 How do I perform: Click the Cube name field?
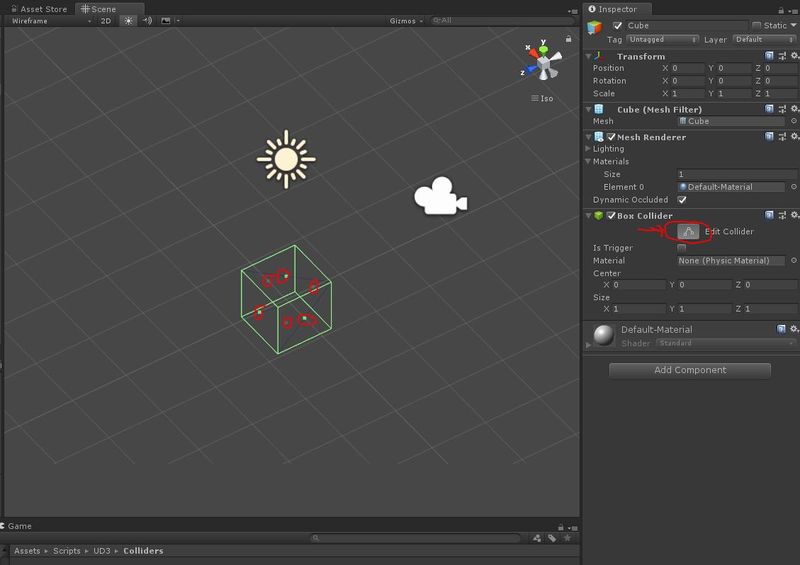click(686, 26)
